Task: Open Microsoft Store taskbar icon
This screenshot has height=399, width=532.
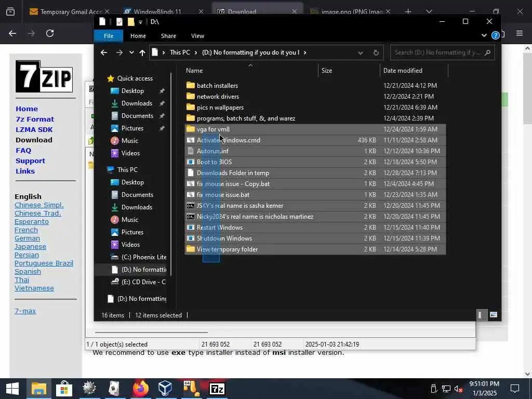Action: 64,389
